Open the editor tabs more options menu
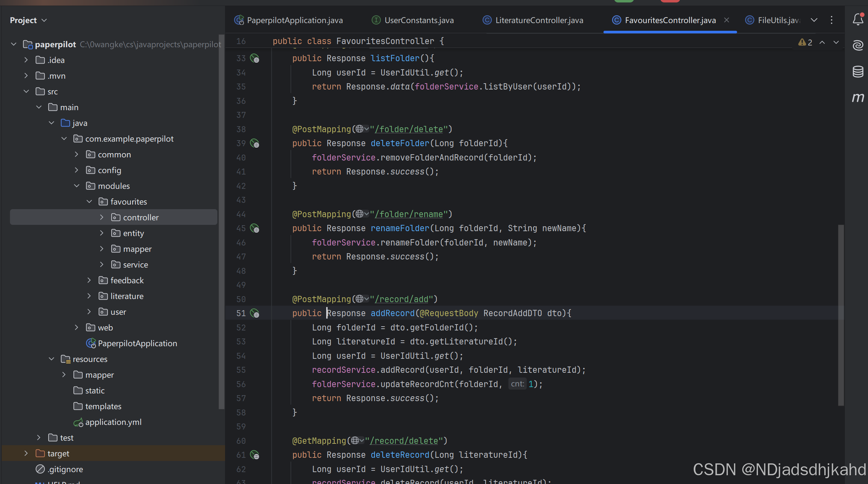868x484 pixels. coord(832,20)
